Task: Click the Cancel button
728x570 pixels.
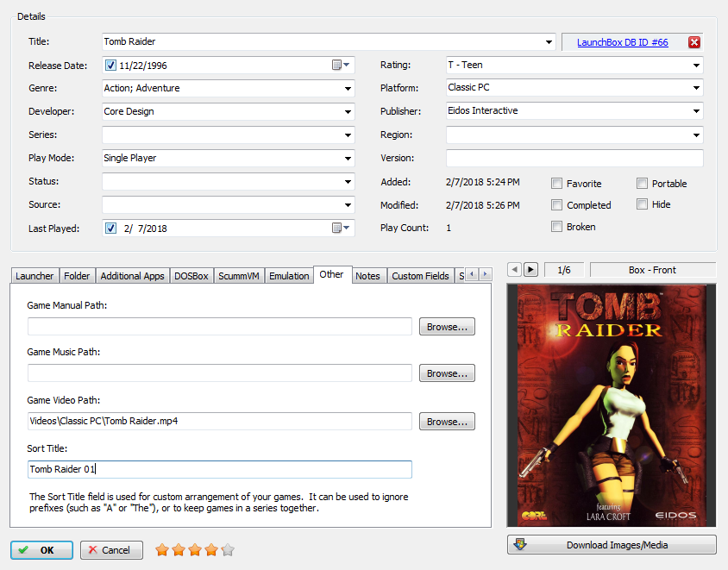Action: 111,550
